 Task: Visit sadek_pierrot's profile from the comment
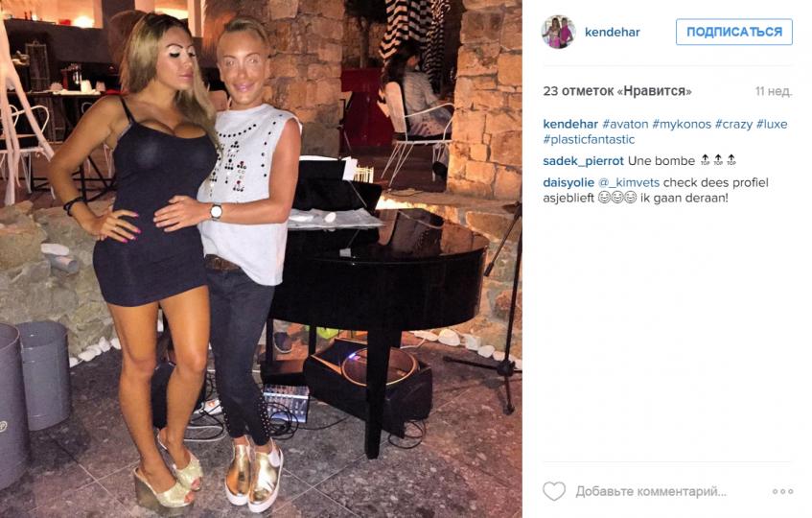(583, 161)
